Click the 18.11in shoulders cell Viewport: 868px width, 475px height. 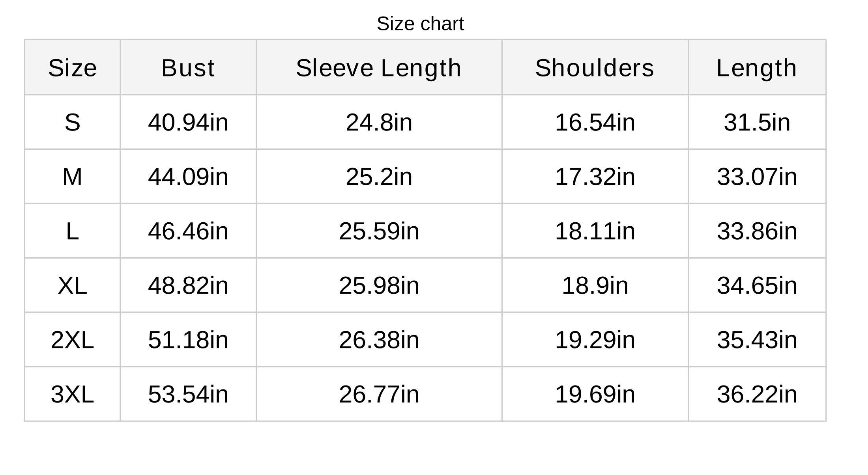[595, 231]
